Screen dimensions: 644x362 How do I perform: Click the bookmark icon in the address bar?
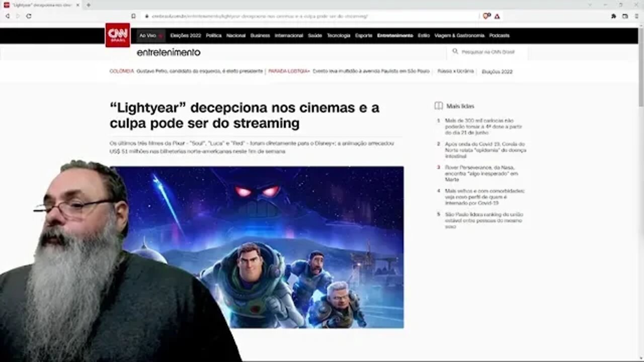coord(133,16)
